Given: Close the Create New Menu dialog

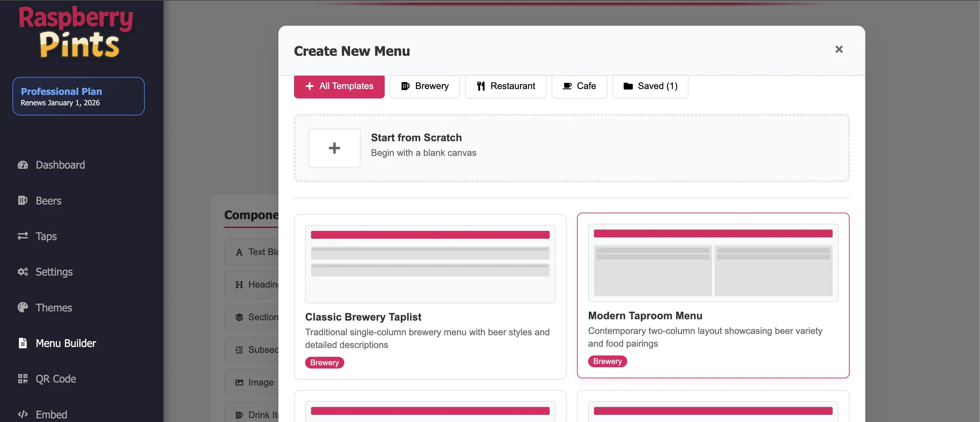Looking at the screenshot, I should click(x=839, y=50).
